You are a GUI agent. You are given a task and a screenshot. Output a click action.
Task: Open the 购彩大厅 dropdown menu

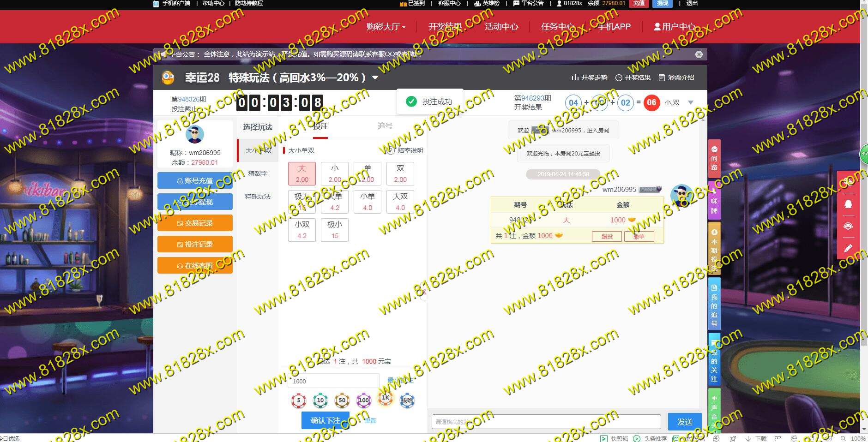(x=386, y=27)
